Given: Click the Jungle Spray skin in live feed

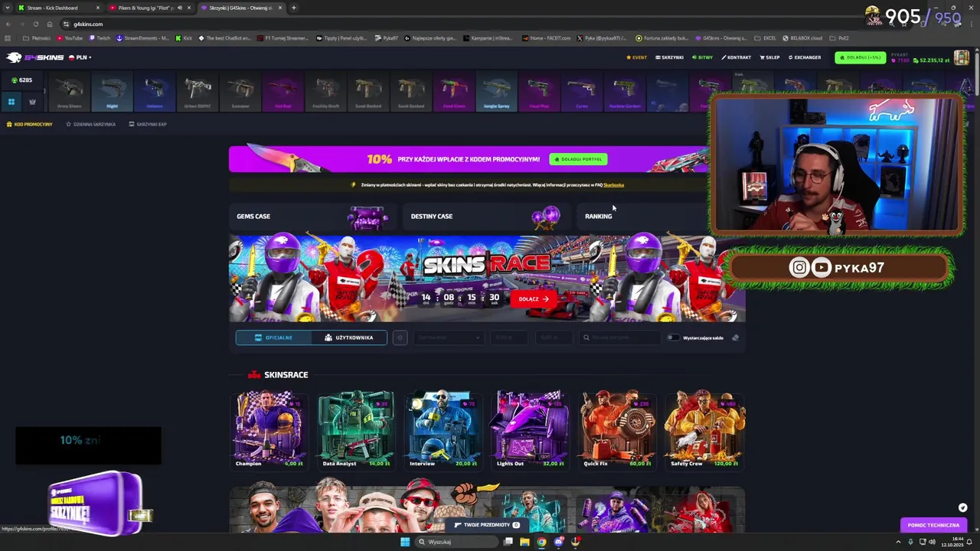Looking at the screenshot, I should pyautogui.click(x=497, y=93).
